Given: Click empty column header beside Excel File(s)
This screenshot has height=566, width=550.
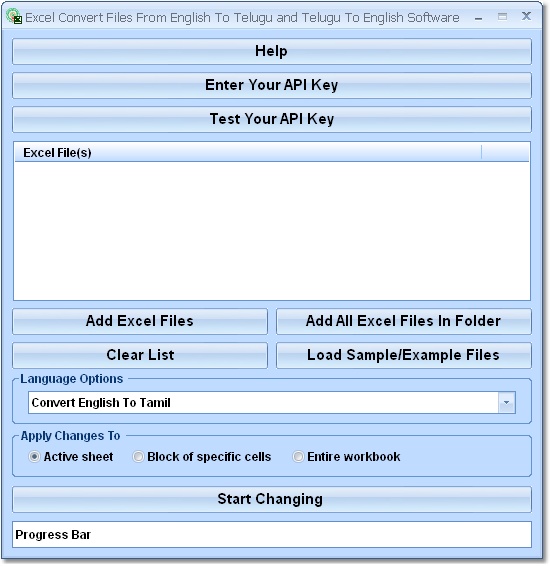Looking at the screenshot, I should [505, 153].
